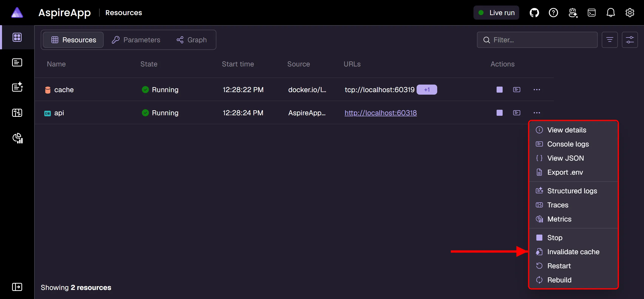Open the notifications bell
This screenshot has height=299, width=644.
(x=611, y=13)
